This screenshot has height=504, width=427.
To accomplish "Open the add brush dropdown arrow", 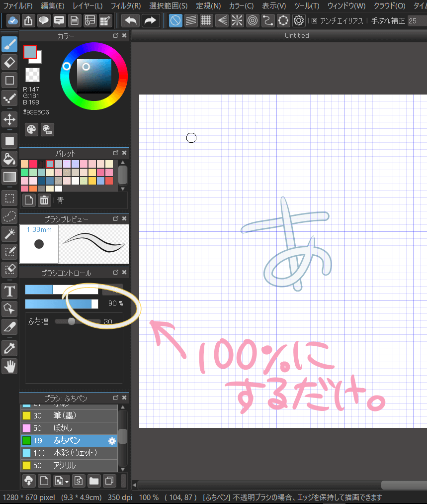I will (67, 482).
